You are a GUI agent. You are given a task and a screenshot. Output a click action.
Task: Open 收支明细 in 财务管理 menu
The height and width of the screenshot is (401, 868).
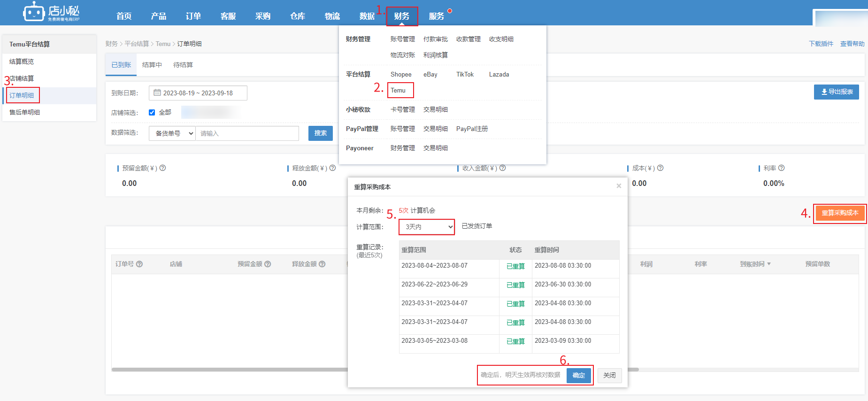[x=501, y=39]
